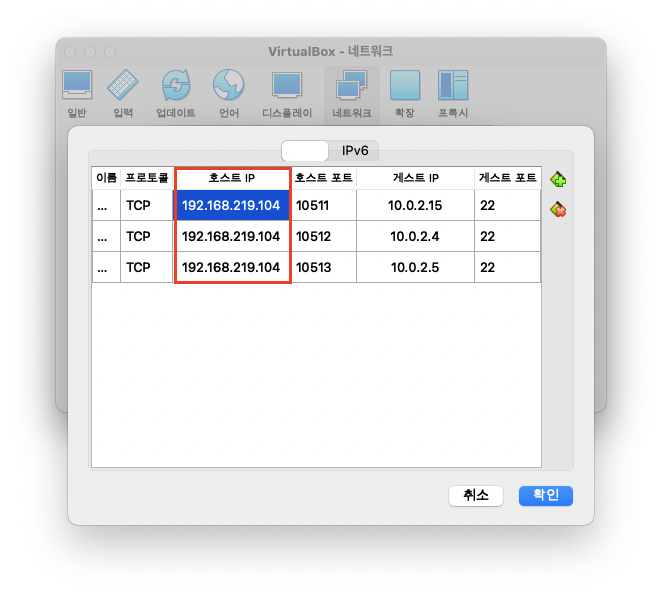The image size is (662, 599).
Task: Select host port cell 10512
Action: coord(323,236)
